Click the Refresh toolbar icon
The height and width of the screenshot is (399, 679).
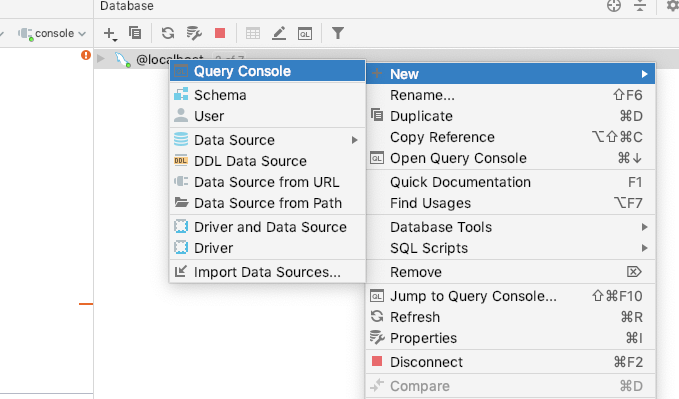[x=168, y=33]
